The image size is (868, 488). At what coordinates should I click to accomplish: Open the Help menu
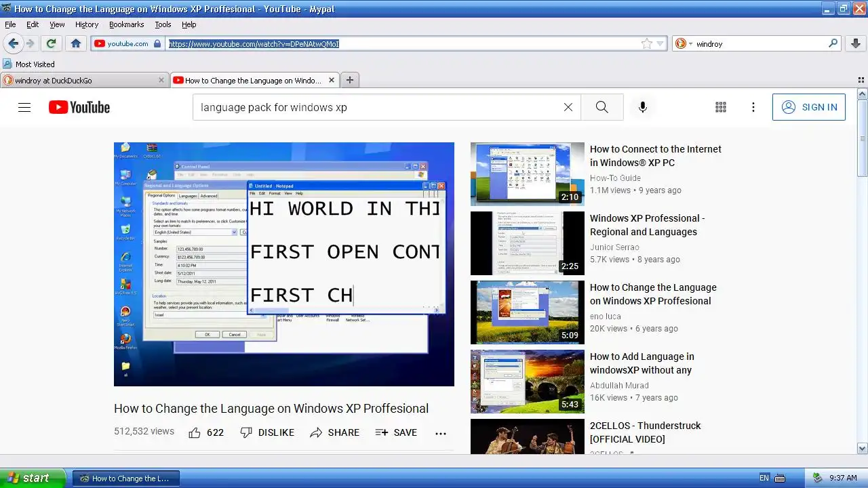(x=189, y=24)
